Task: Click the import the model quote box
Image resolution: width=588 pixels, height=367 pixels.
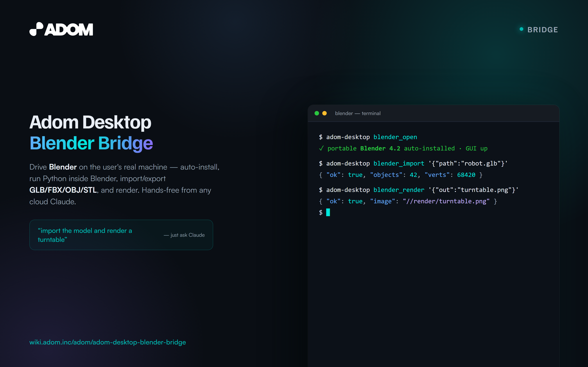Action: click(121, 235)
